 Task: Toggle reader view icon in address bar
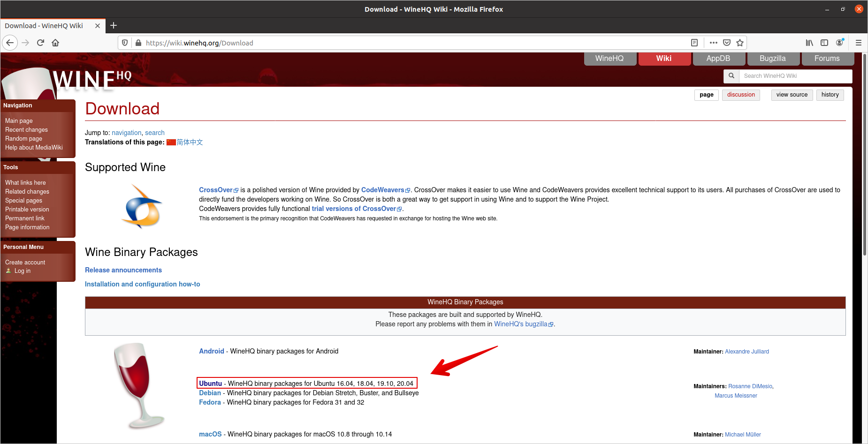pyautogui.click(x=694, y=43)
